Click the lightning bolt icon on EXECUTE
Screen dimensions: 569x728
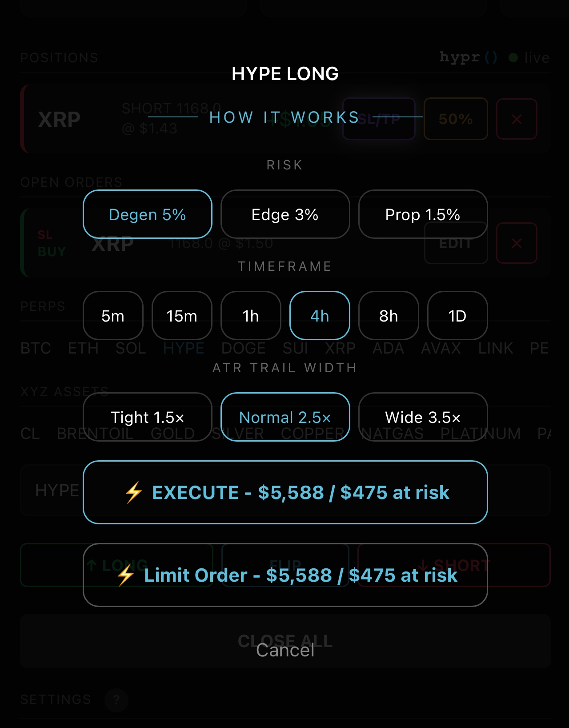(133, 492)
